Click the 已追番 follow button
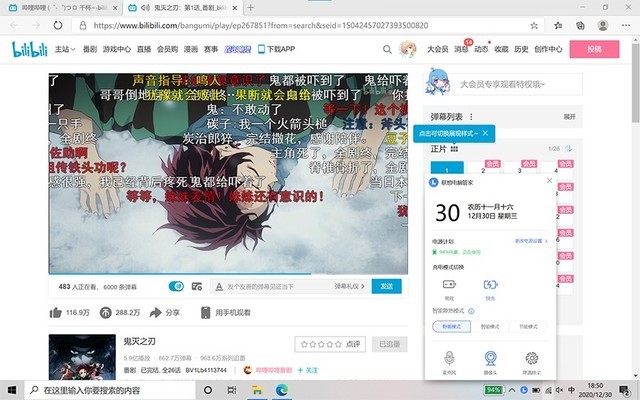640x400 pixels. 389,344
